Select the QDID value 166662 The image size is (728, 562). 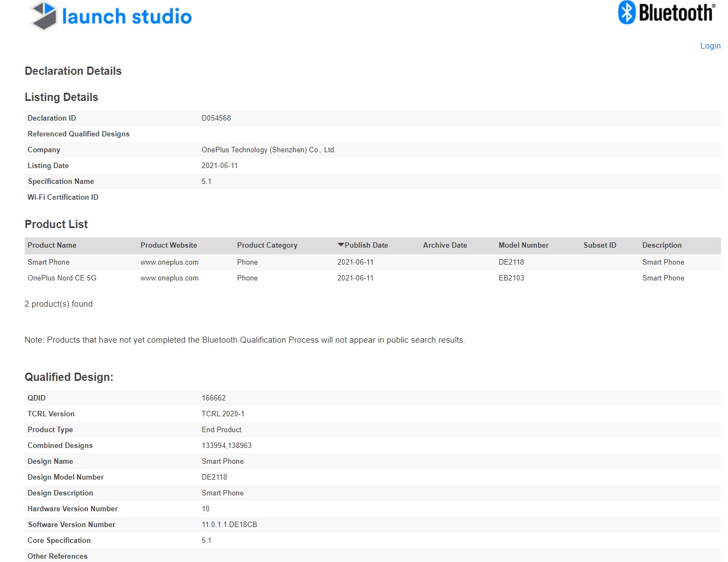coord(214,398)
